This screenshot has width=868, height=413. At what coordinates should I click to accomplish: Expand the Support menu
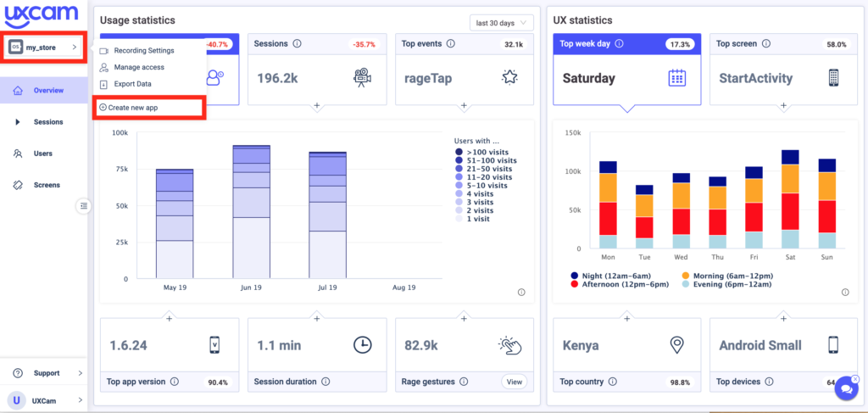click(x=44, y=373)
